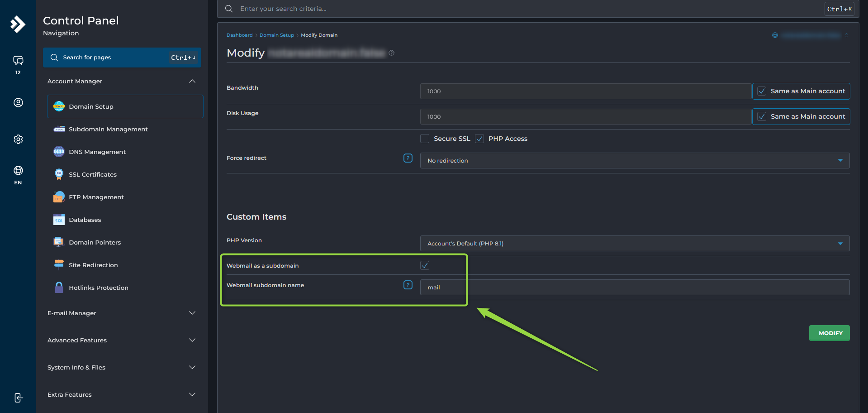Toggle Disk Usage Same as Main account checkbox

click(762, 116)
